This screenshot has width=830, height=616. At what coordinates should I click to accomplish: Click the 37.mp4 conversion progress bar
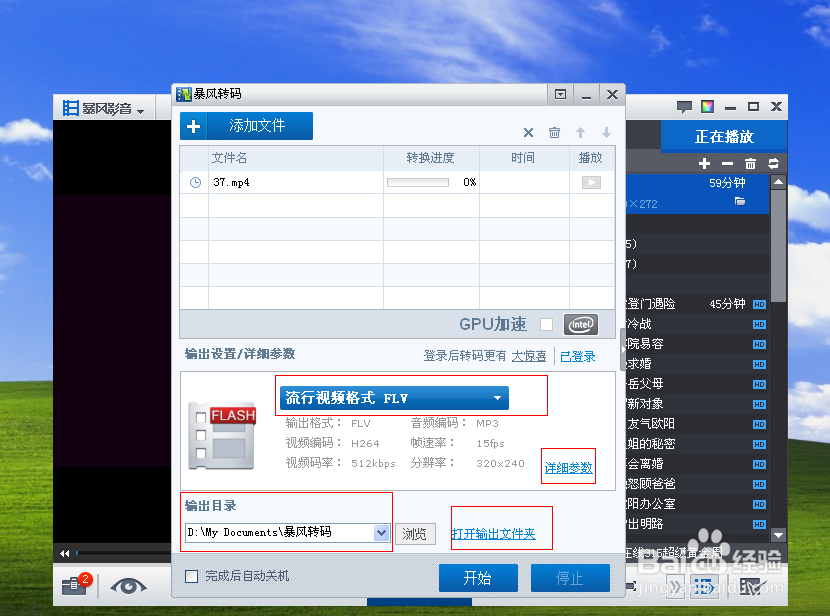click(x=418, y=183)
